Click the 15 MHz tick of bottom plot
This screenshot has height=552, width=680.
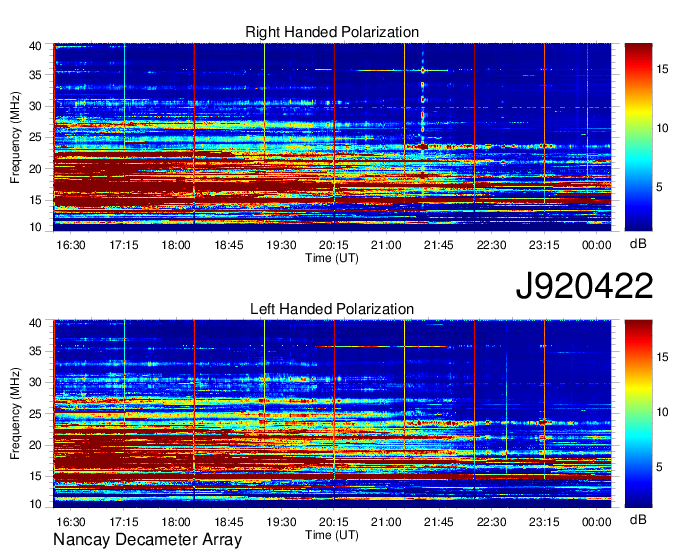point(35,476)
